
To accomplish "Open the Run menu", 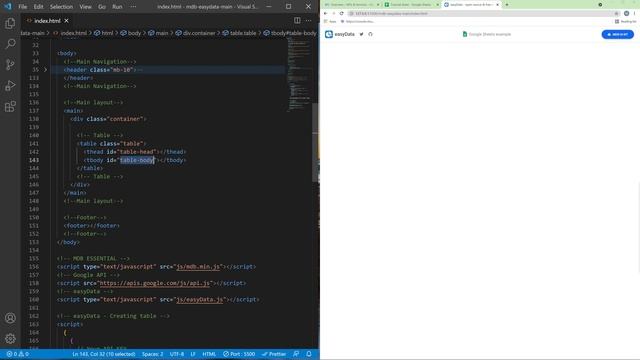I will coord(117,7).
